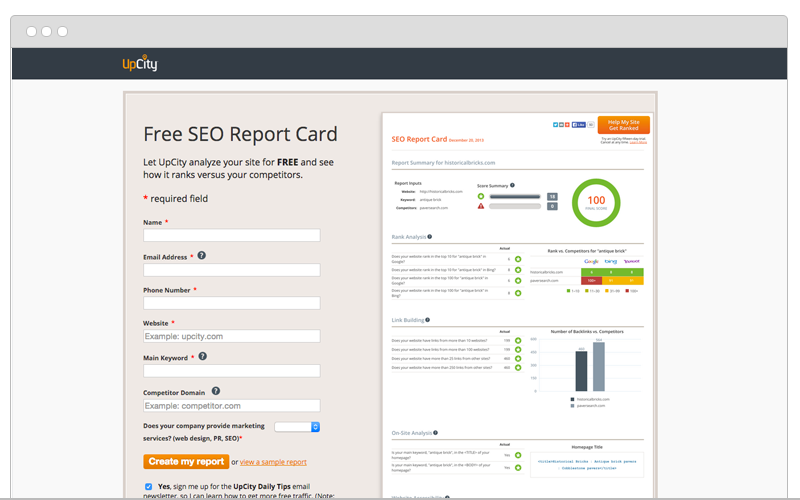Click the Google logo in the rank table
Screen dimensions: 800x500
591,261
